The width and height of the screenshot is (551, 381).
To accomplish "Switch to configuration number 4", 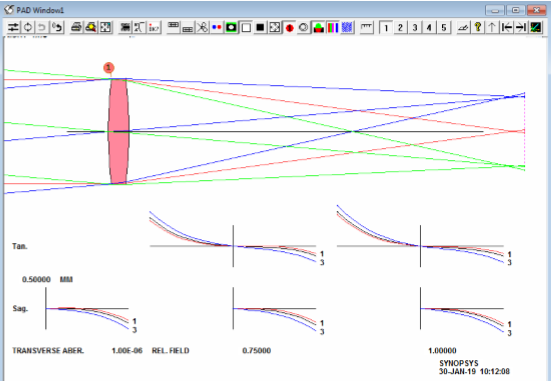I will pos(429,27).
